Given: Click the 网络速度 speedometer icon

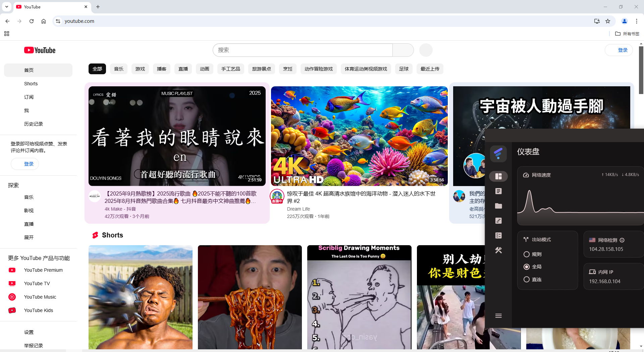Looking at the screenshot, I should pyautogui.click(x=526, y=175).
